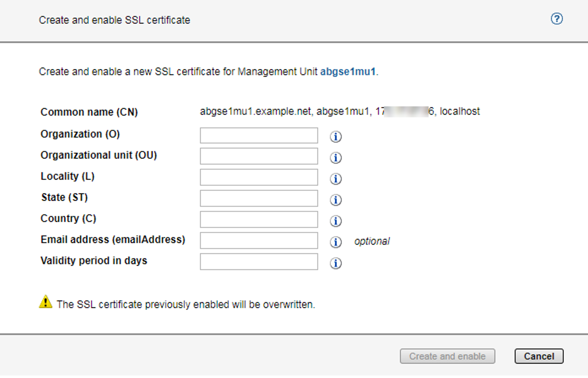This screenshot has width=588, height=378.
Task: Click info icon next to Email address
Action: [x=336, y=242]
